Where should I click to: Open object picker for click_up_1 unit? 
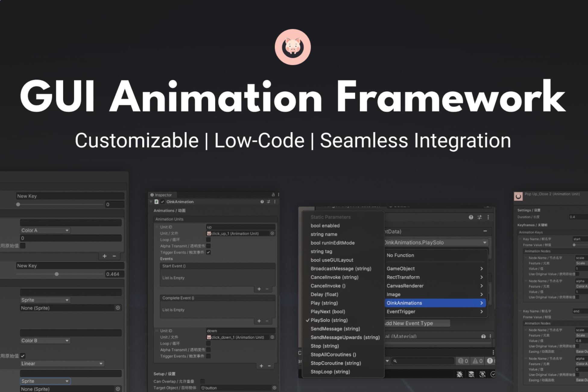pyautogui.click(x=272, y=233)
